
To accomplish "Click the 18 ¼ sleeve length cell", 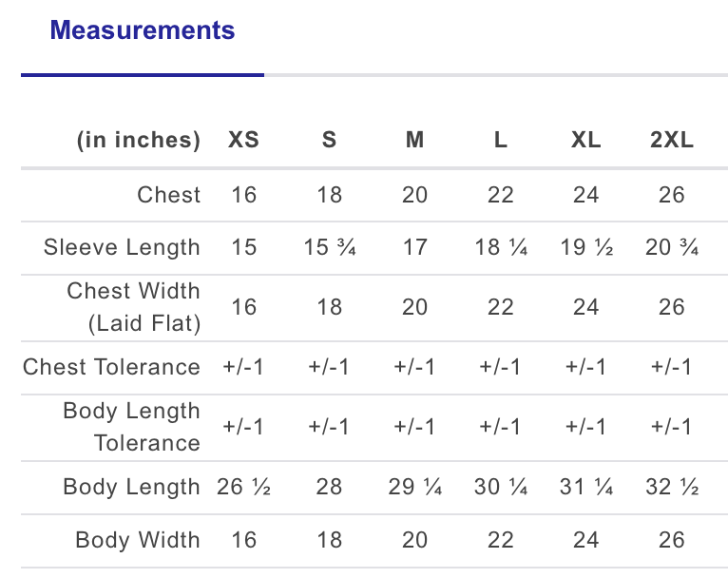I will click(501, 247).
